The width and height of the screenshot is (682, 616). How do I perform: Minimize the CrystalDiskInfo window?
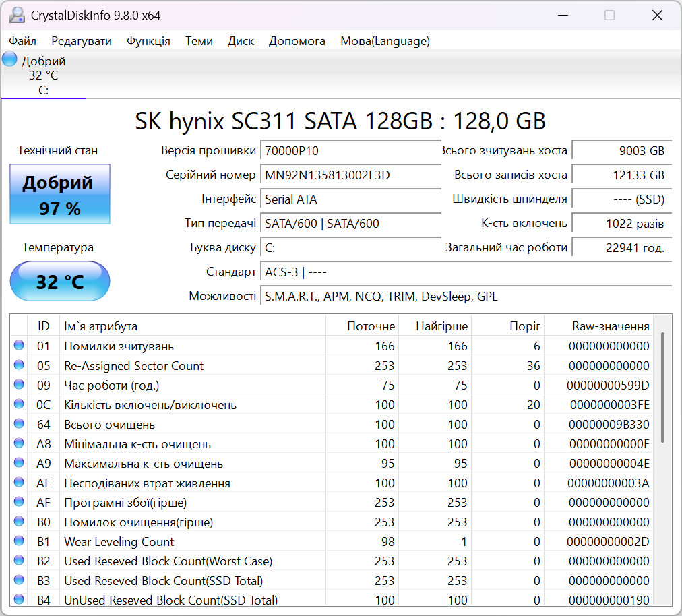point(563,16)
